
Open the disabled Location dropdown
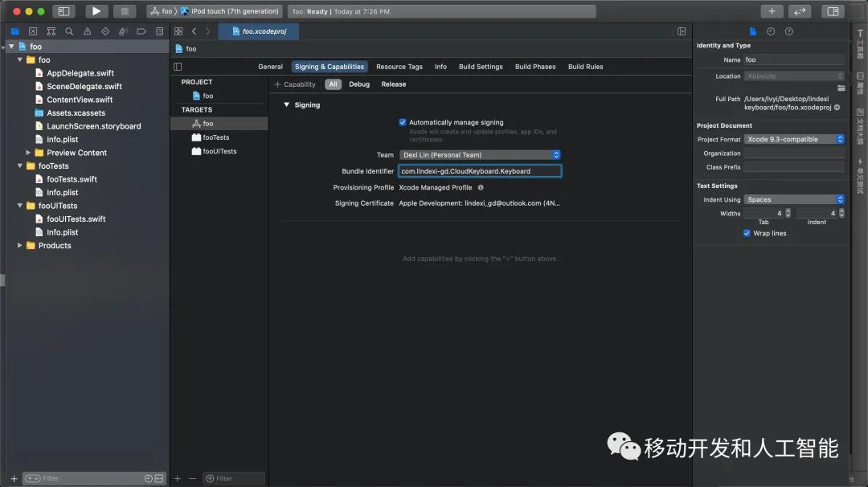794,76
